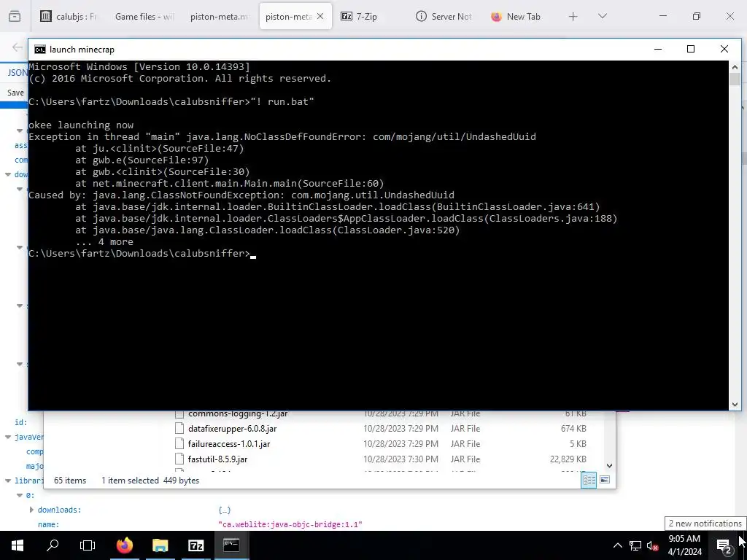Screen dimensions: 747x560
Task: Collapse the 0: libraries entry node
Action: pyautogui.click(x=20, y=496)
